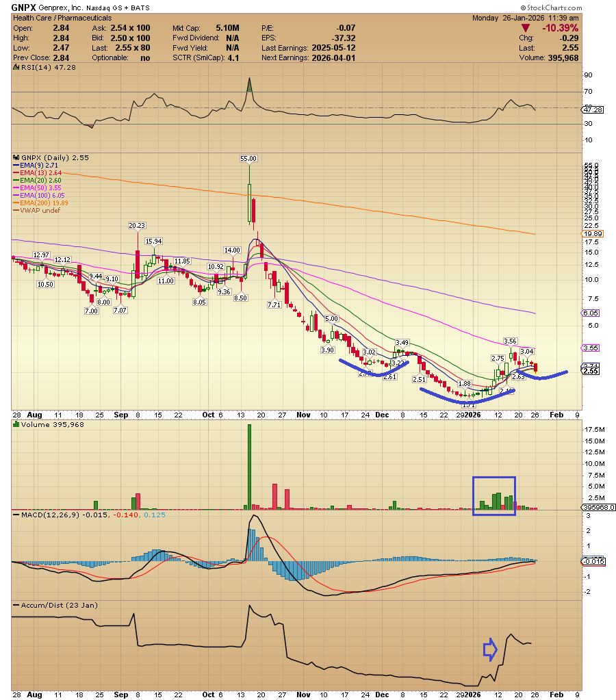Viewport: 616px width, 700px height.
Task: Click the 7.00 low price label
Action: (92, 311)
